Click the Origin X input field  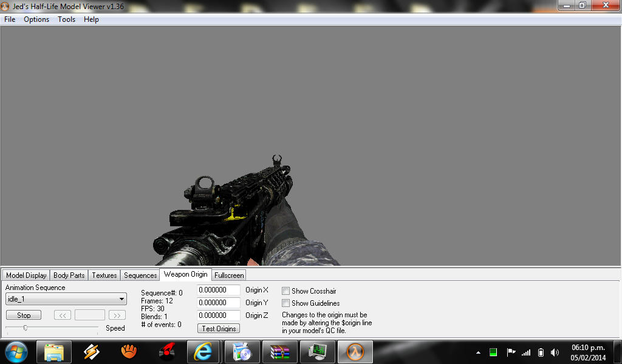219,290
